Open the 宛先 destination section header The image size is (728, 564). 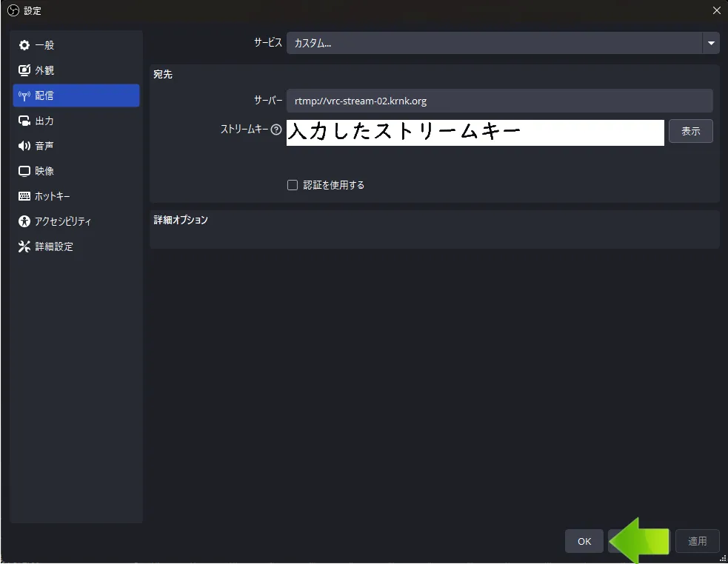[x=162, y=74]
